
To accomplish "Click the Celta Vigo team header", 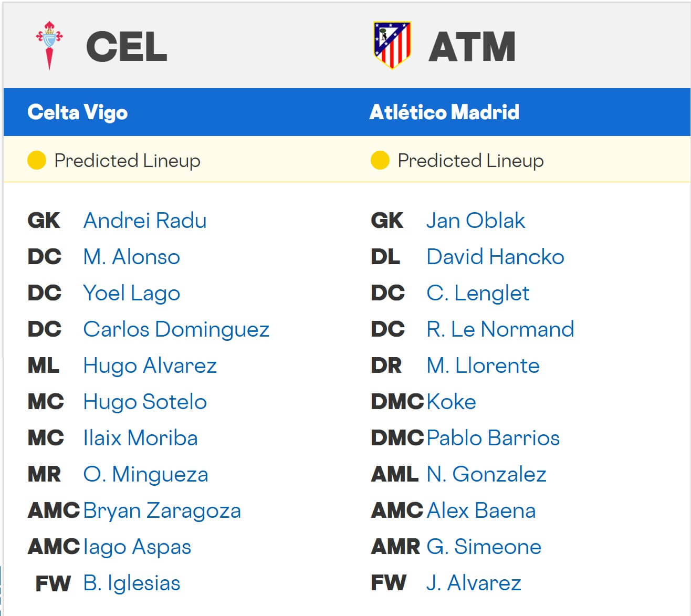I will [78, 112].
